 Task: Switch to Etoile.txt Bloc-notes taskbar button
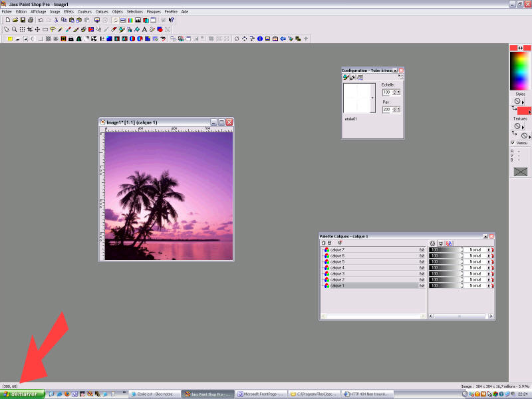coord(155,394)
